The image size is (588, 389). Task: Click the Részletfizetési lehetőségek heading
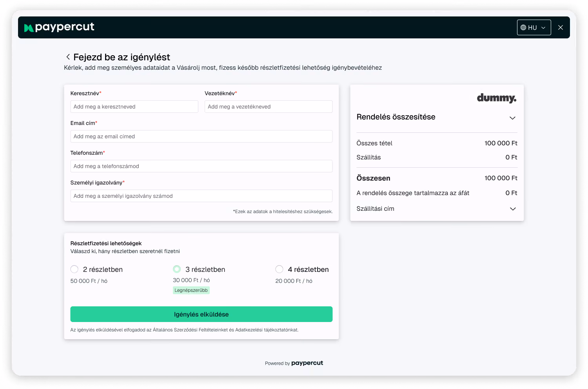pyautogui.click(x=106, y=243)
